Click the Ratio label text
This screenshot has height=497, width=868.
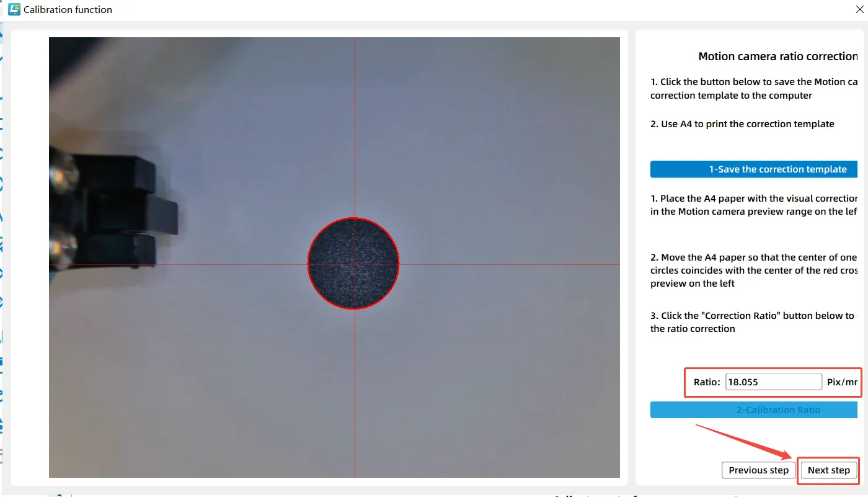click(707, 382)
